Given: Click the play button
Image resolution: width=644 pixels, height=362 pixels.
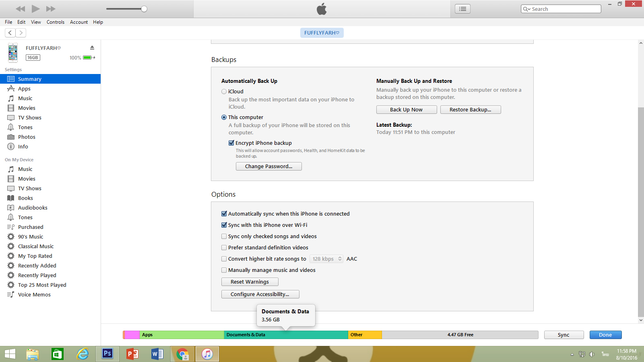Looking at the screenshot, I should [x=35, y=9].
